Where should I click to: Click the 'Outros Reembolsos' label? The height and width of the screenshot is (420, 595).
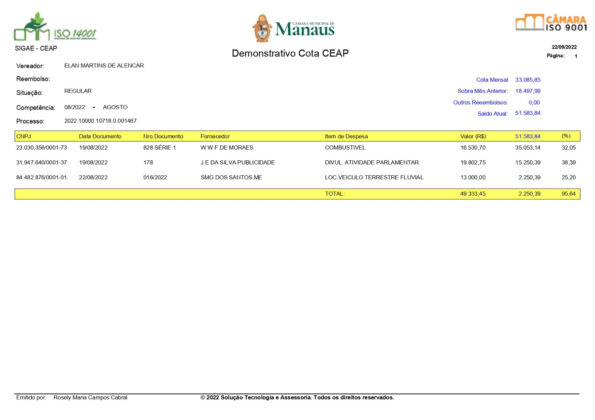coord(480,102)
